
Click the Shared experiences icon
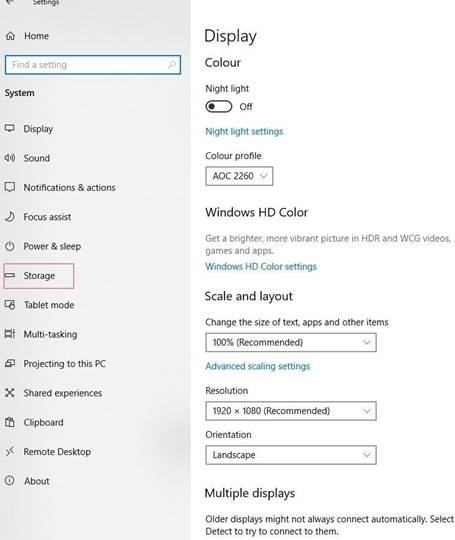[x=10, y=393]
